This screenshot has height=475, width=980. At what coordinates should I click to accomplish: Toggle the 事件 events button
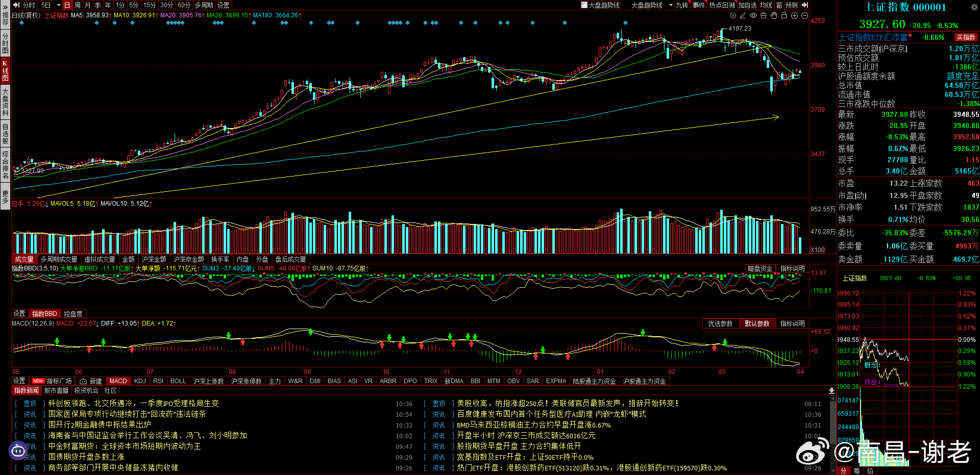pos(699,5)
